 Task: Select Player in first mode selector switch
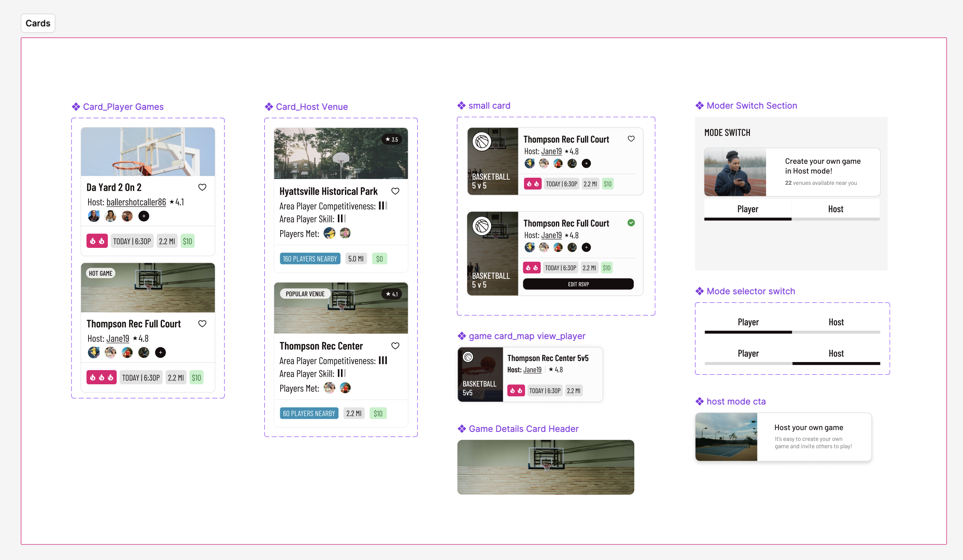click(748, 322)
